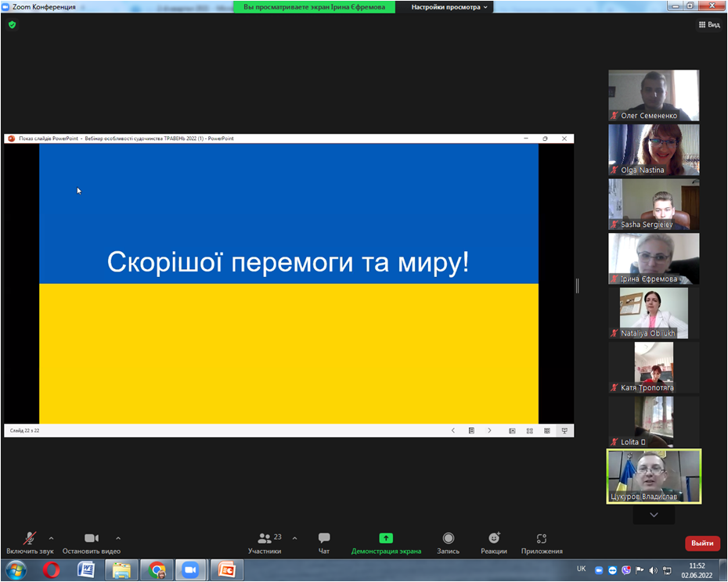Click the green encryption shield icon
Screen dimensions: 728x582
coord(12,25)
